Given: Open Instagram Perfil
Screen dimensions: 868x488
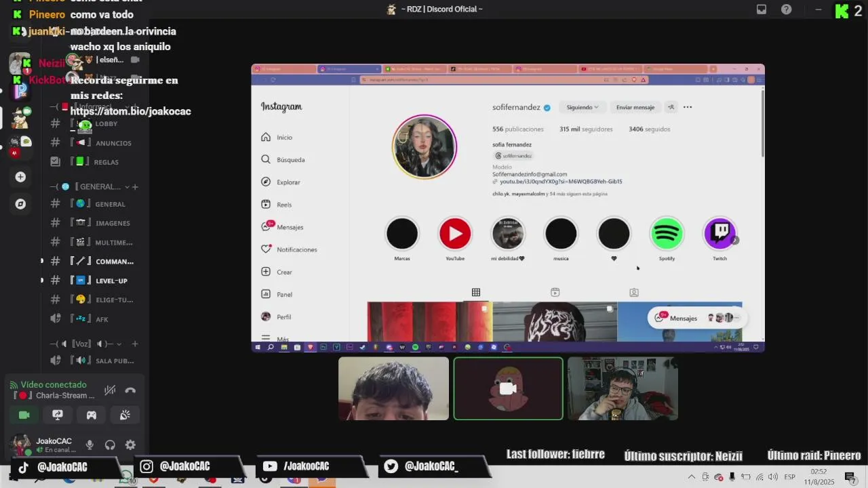Looking at the screenshot, I should pyautogui.click(x=276, y=317).
